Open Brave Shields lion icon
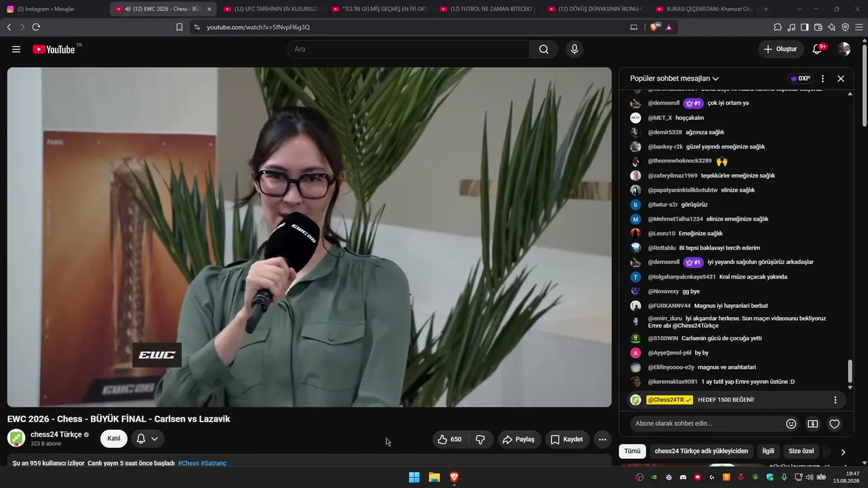The width and height of the screenshot is (868, 488). pos(654,27)
